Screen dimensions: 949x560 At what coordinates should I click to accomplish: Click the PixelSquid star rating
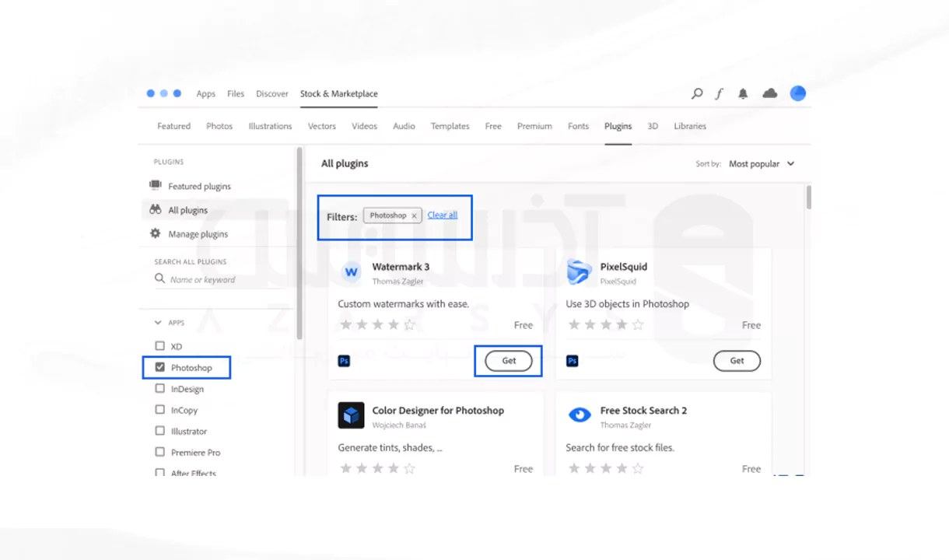point(605,325)
